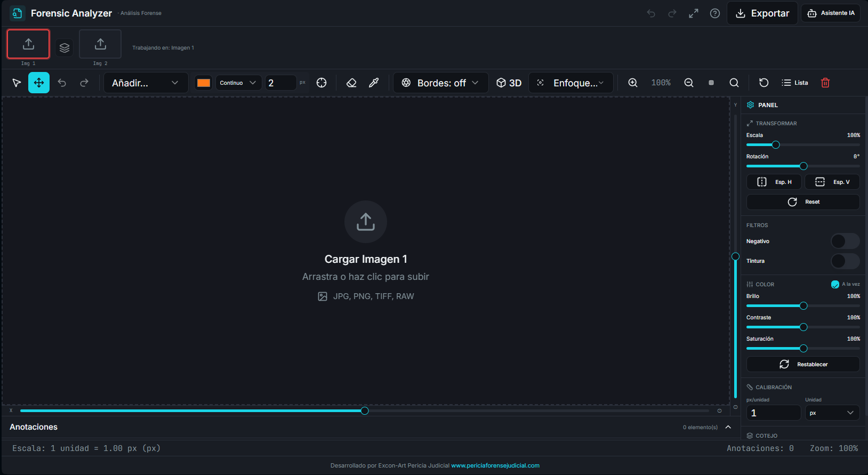Screen dimensions: 868x475
Task: Enter fullscreen with the expand arrows icon
Action: click(x=694, y=13)
